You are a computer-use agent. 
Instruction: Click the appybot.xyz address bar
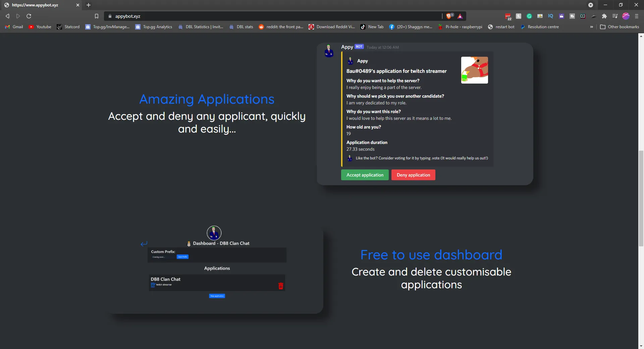click(275, 16)
